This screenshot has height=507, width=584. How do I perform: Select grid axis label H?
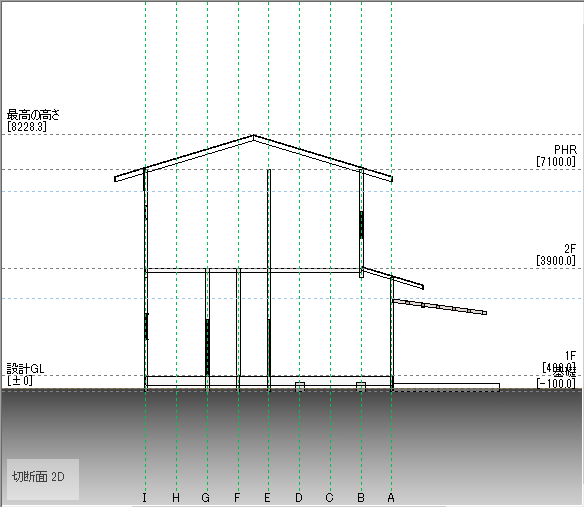pyautogui.click(x=176, y=498)
